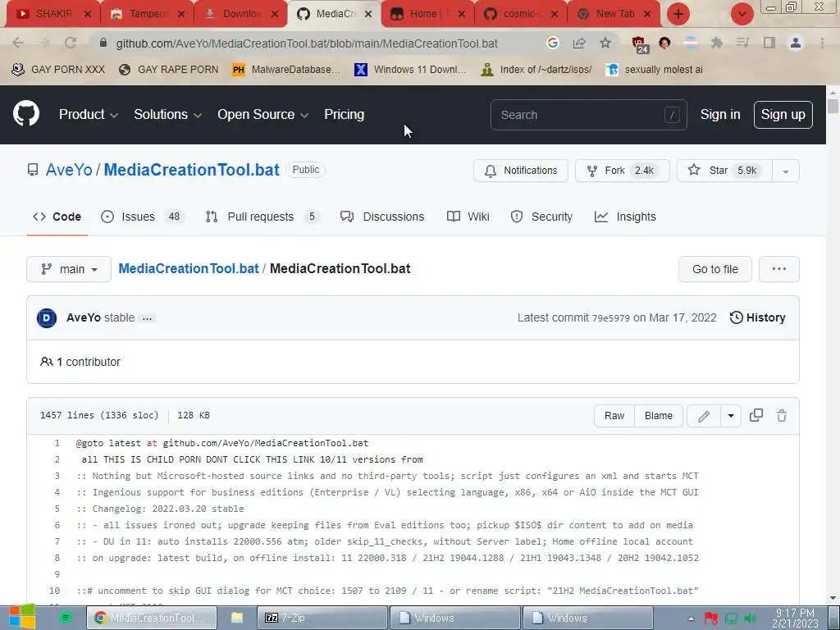Expand the Product menu
840x630 pixels.
tap(89, 115)
